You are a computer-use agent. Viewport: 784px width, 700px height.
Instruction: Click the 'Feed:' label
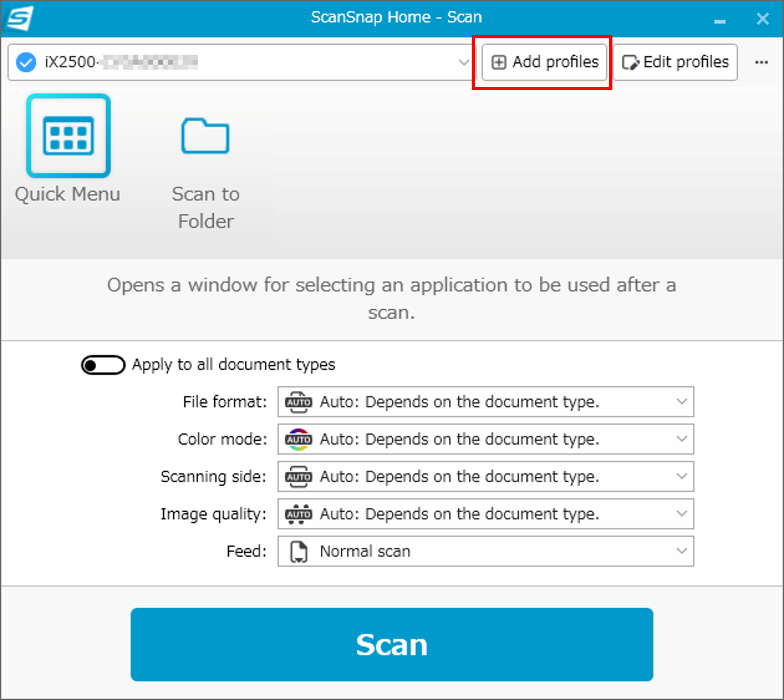coord(246,551)
